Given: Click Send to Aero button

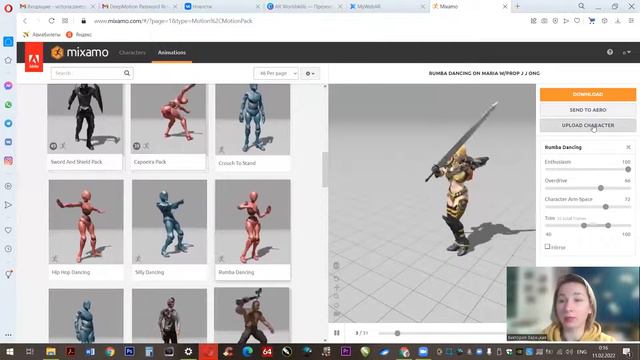Looking at the screenshot, I should (x=588, y=110).
